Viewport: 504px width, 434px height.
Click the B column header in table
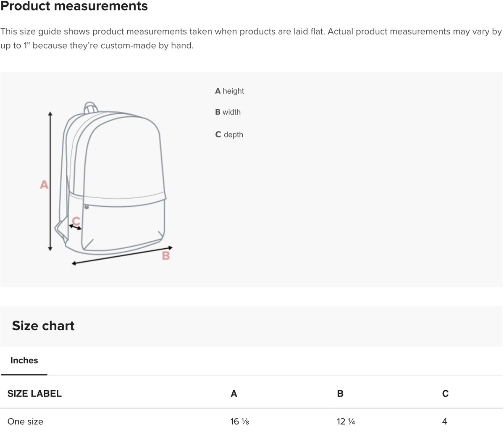[340, 394]
